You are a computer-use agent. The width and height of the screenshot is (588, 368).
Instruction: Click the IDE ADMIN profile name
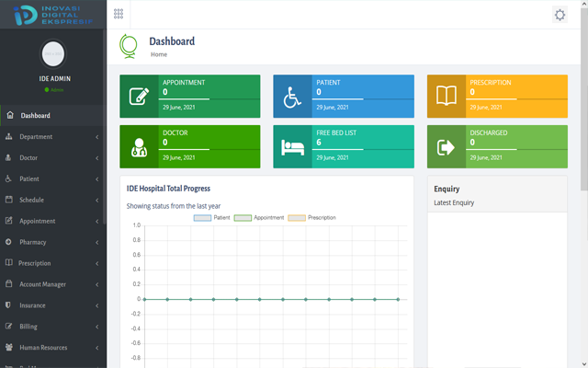tap(53, 79)
